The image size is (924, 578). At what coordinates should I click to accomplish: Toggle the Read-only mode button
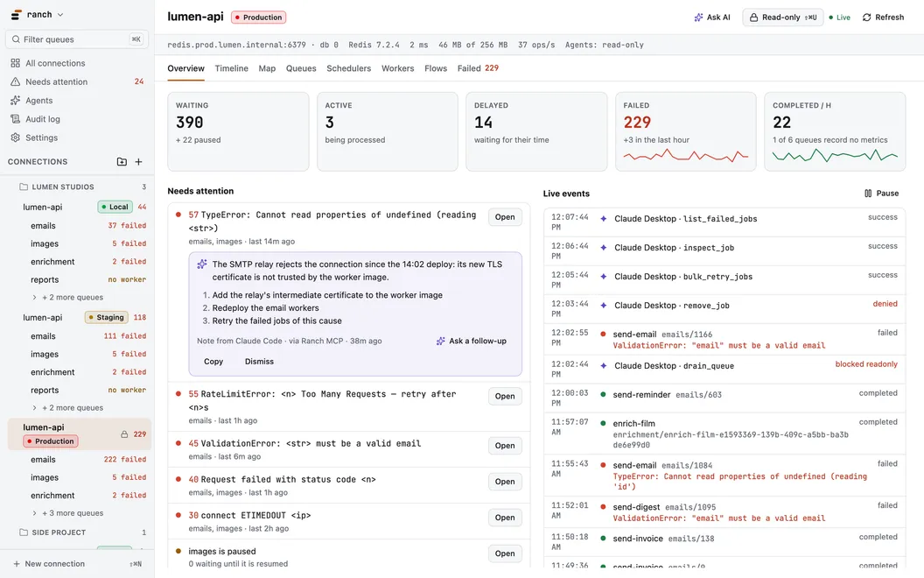pyautogui.click(x=782, y=18)
